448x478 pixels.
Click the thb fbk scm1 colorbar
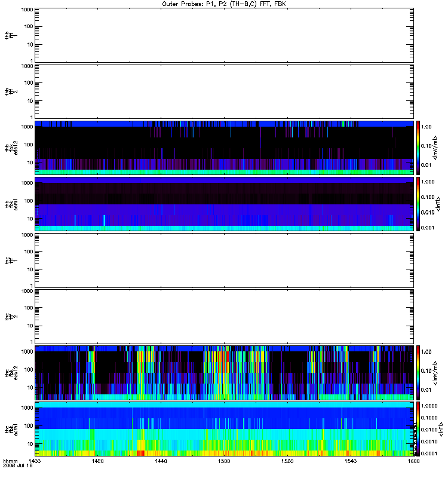(x=418, y=204)
